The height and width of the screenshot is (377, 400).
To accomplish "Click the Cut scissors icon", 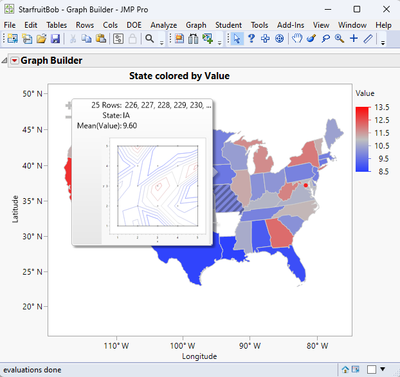I will pos(73,39).
